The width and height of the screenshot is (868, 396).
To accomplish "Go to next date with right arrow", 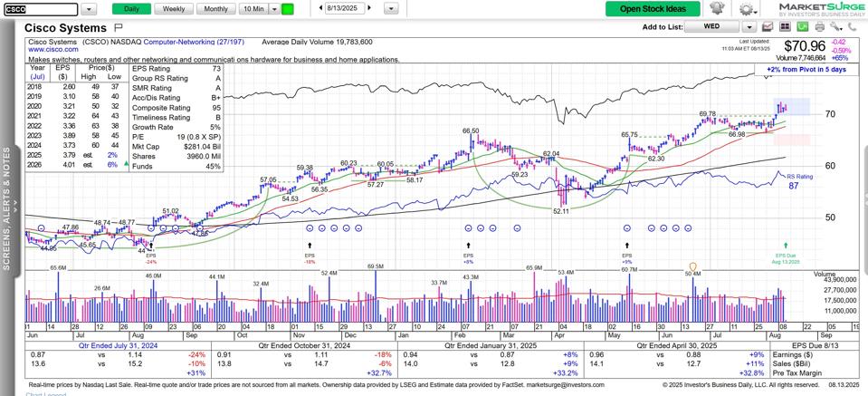I will pyautogui.click(x=370, y=8).
